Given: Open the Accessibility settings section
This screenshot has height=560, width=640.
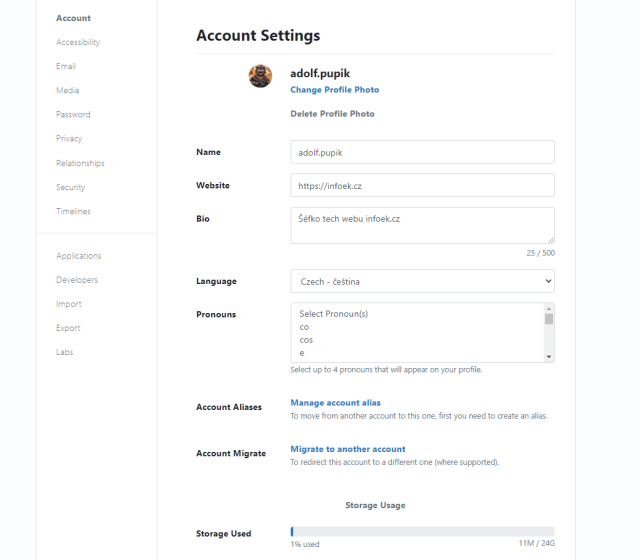Looking at the screenshot, I should point(78,42).
